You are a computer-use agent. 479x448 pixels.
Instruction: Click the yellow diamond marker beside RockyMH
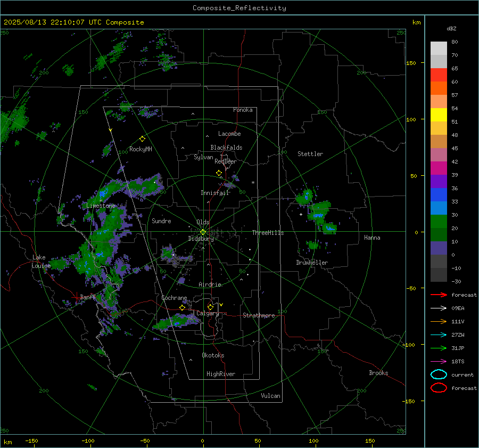(142, 139)
